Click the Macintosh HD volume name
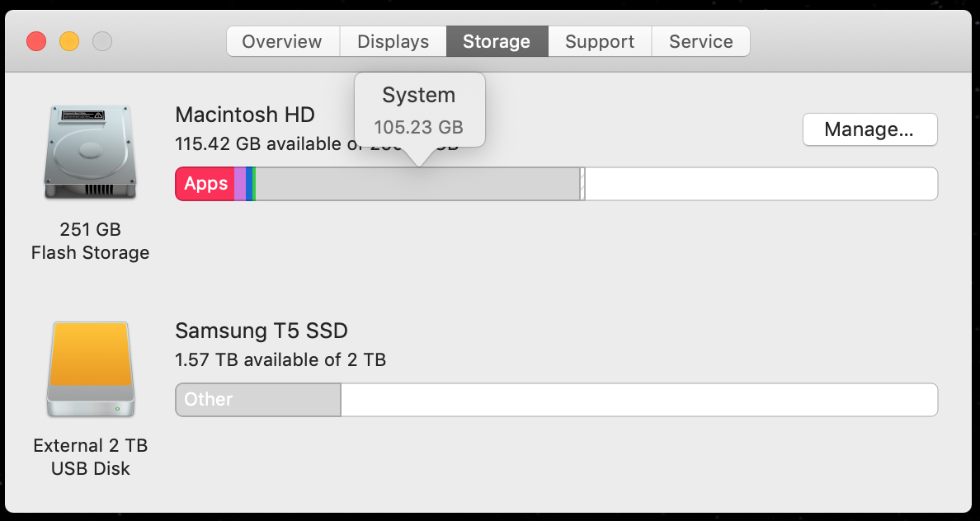Image resolution: width=980 pixels, height=521 pixels. point(245,115)
